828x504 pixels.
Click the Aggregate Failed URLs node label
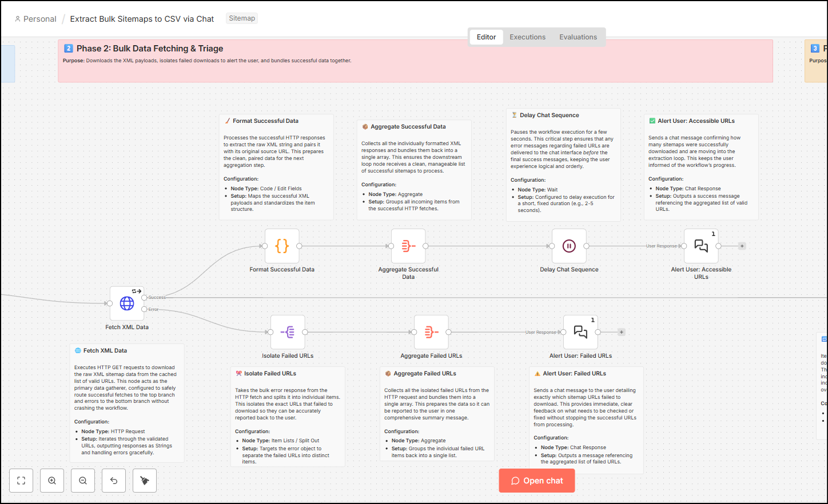pyautogui.click(x=431, y=356)
